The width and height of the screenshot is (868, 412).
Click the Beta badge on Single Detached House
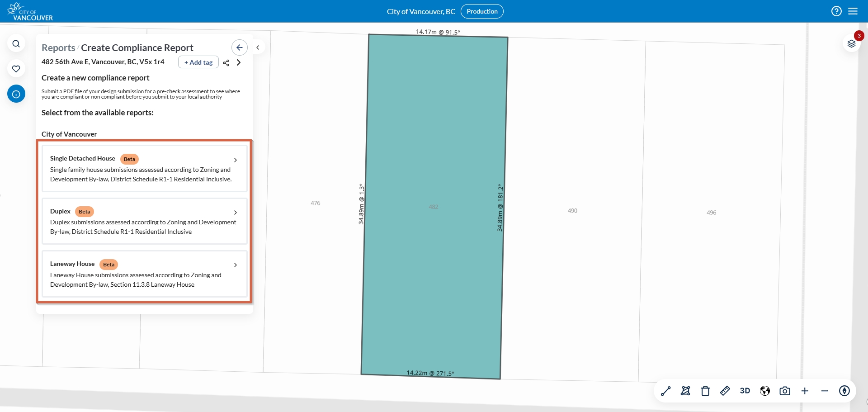click(x=129, y=159)
